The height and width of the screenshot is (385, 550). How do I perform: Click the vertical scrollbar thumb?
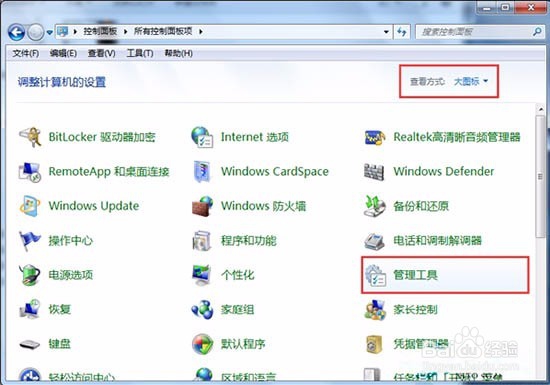pyautogui.click(x=540, y=177)
